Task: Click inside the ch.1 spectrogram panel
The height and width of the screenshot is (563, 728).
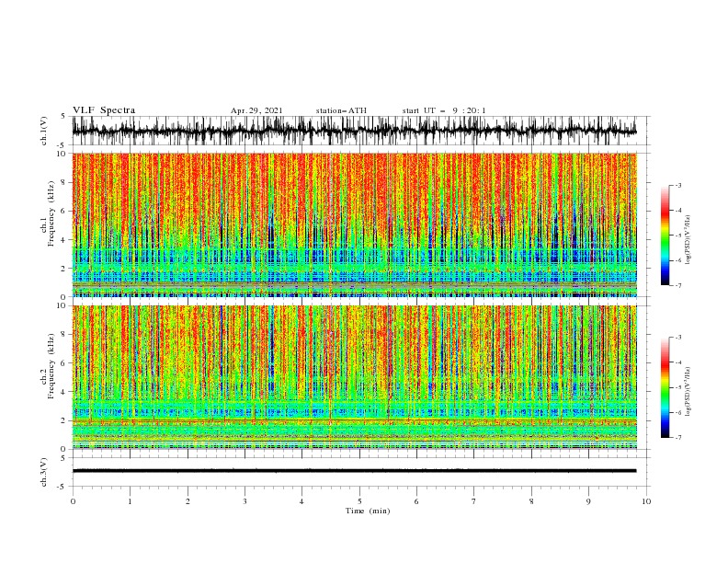Action: click(x=354, y=224)
